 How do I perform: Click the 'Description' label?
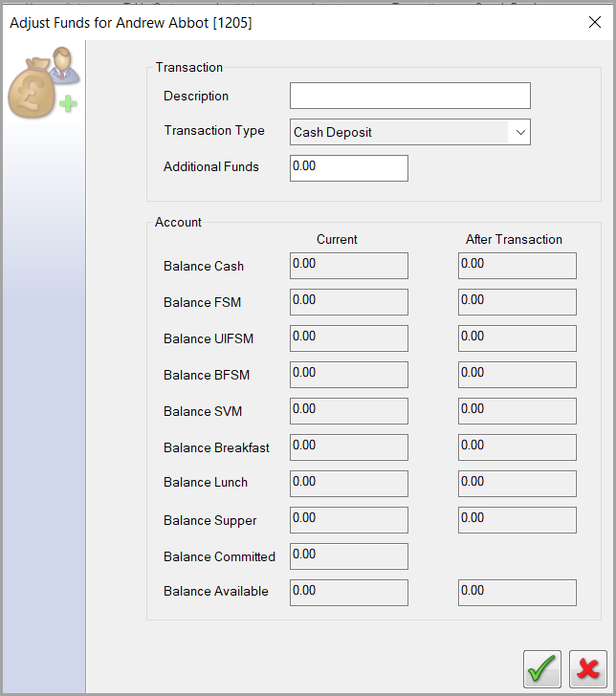[x=196, y=97]
